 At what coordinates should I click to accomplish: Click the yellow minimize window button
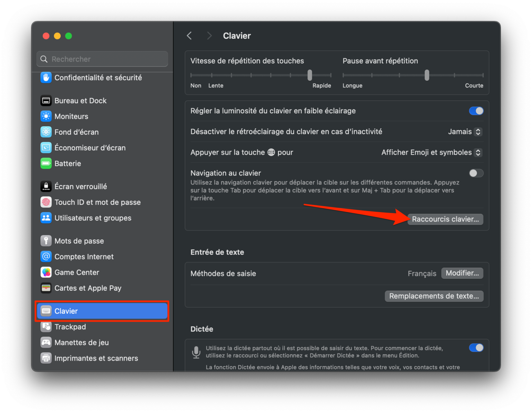coord(57,36)
